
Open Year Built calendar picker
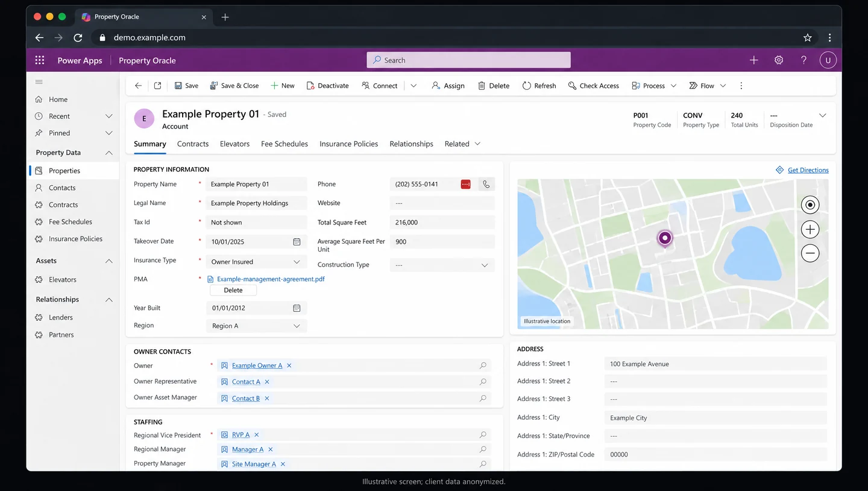tap(297, 308)
